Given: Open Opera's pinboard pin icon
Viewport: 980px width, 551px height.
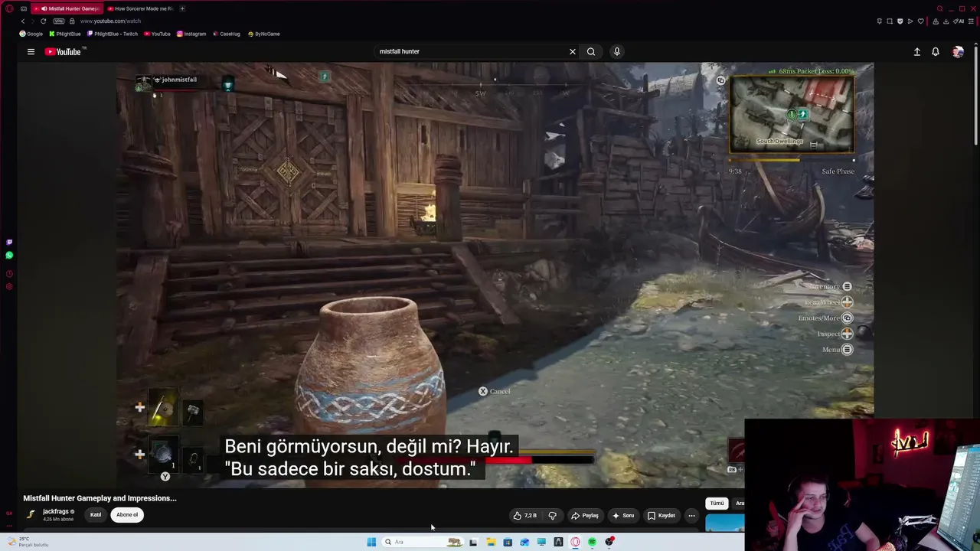Looking at the screenshot, I should tap(879, 21).
